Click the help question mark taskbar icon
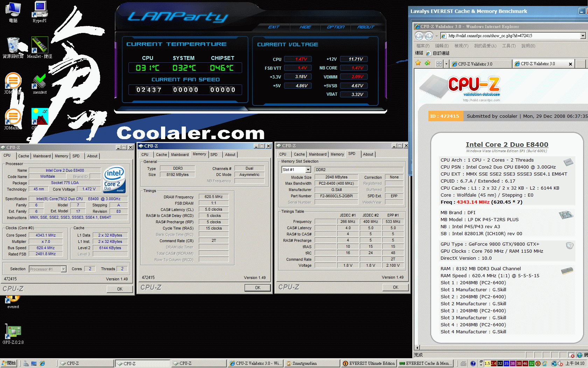 tap(473, 363)
